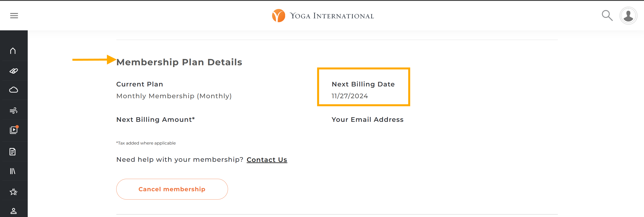The height and width of the screenshot is (217, 644).
Task: Click the orange Yoga International logo
Action: pos(279,15)
